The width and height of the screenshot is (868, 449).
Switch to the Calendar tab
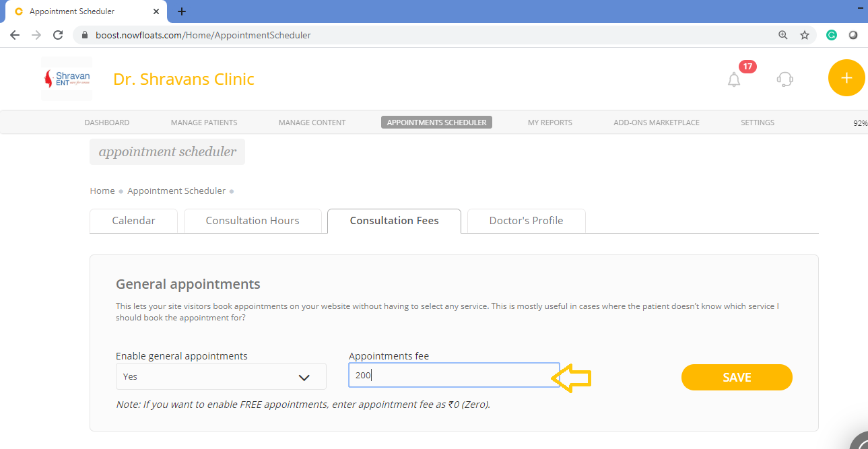click(x=133, y=221)
